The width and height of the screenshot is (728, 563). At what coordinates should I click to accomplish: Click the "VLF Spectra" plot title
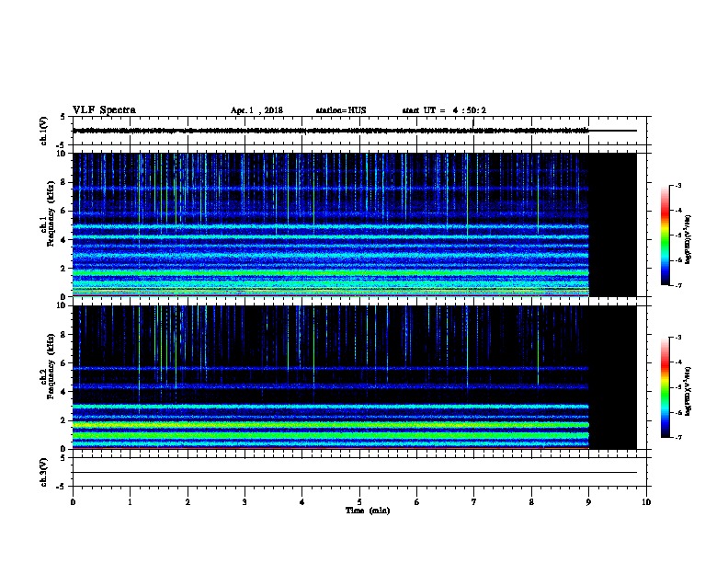click(x=104, y=110)
